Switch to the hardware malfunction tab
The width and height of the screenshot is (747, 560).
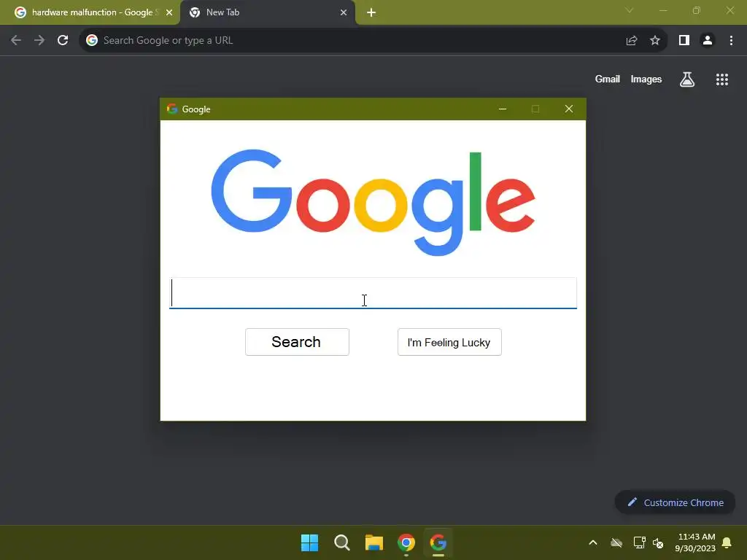(90, 13)
